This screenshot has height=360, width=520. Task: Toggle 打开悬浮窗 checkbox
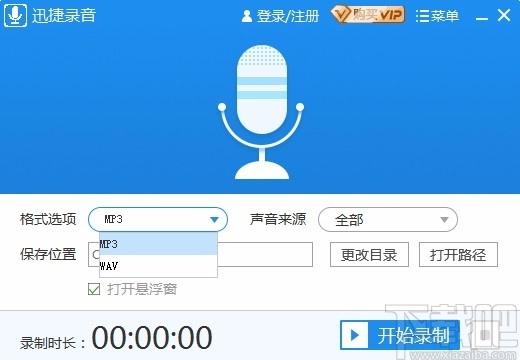pos(94,289)
